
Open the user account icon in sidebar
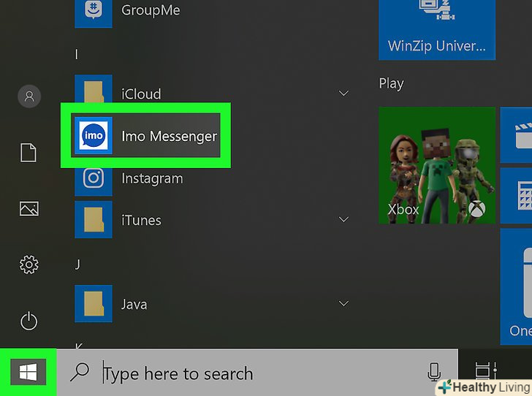tap(29, 96)
